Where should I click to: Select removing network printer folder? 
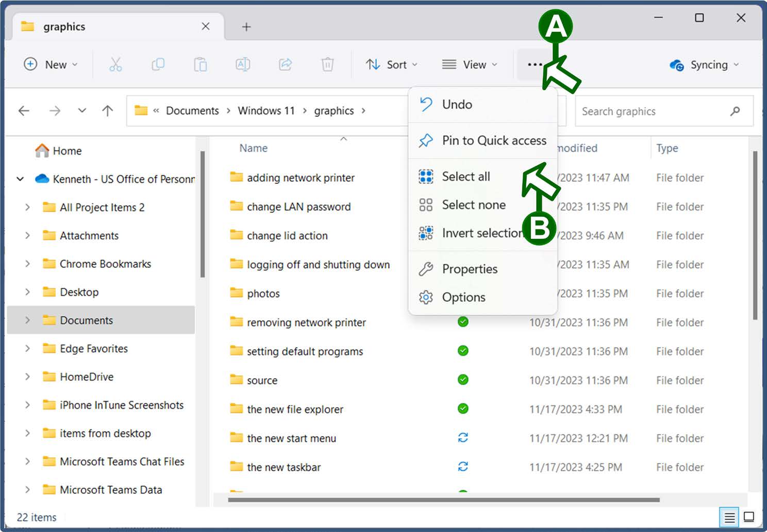tap(306, 322)
